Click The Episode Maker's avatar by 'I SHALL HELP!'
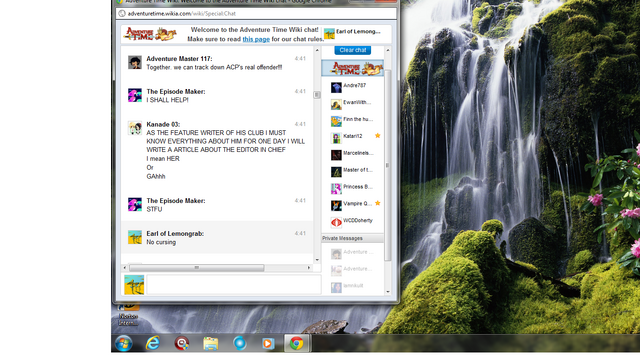The height and width of the screenshot is (360, 640). [135, 95]
